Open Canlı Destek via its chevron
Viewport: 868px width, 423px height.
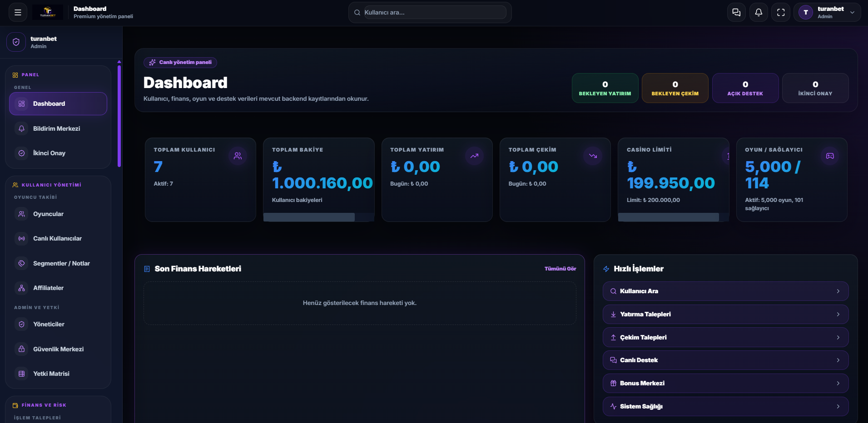click(x=838, y=360)
